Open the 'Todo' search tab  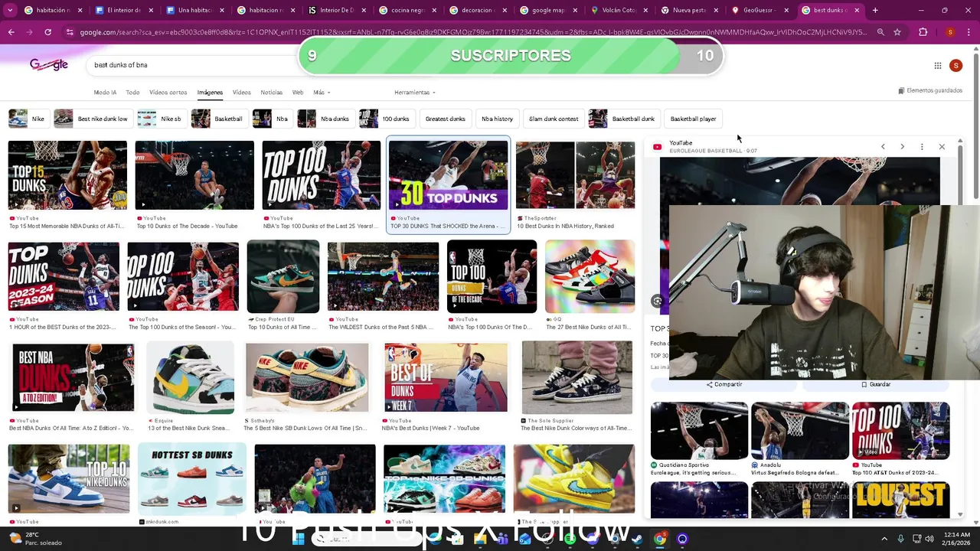point(132,93)
